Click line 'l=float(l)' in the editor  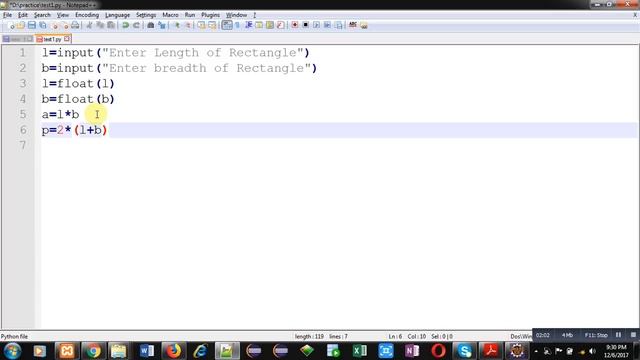click(x=78, y=83)
